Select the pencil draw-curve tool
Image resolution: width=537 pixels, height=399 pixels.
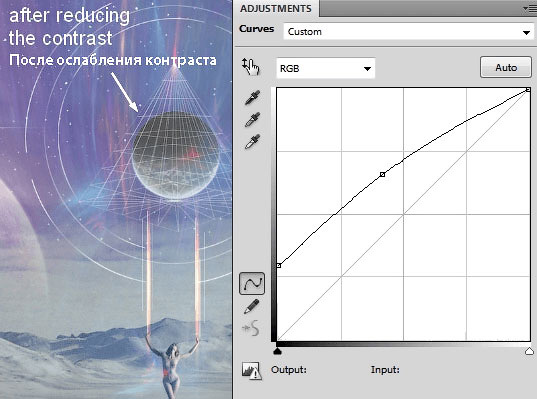pos(252,306)
